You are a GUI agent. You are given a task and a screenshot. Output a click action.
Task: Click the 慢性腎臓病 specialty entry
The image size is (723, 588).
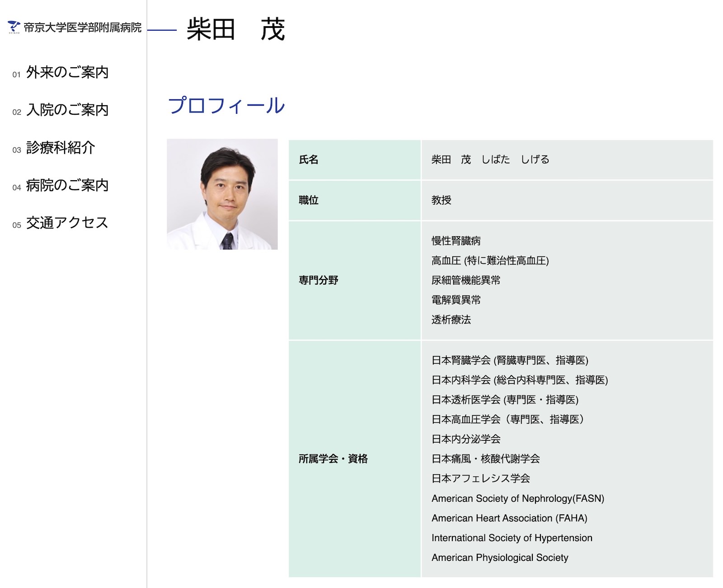click(457, 241)
